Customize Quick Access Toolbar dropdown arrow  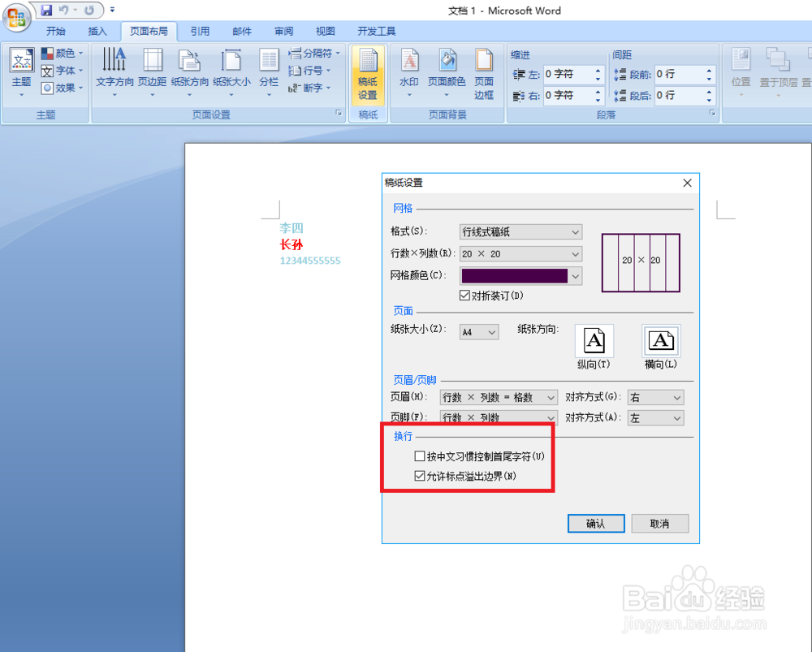tap(112, 10)
